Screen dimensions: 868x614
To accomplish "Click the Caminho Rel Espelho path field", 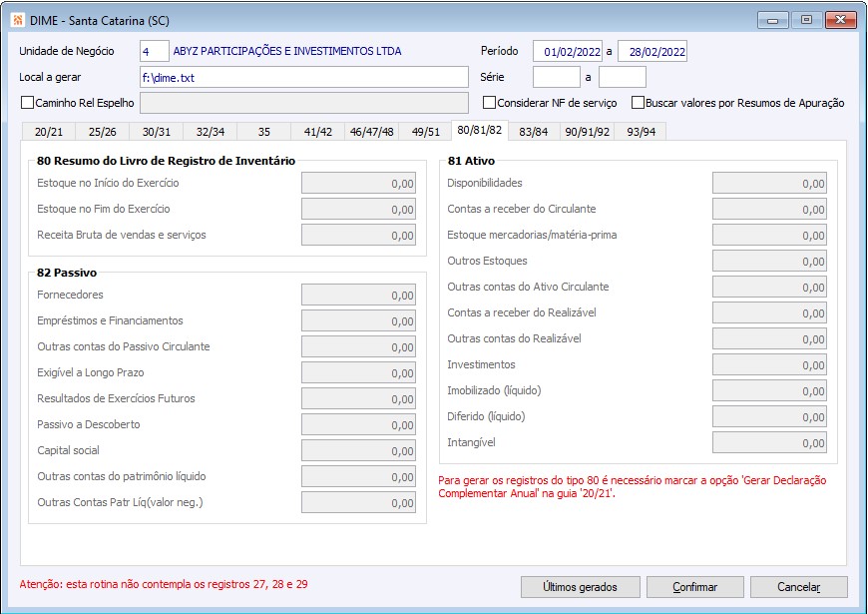I will pyautogui.click(x=304, y=103).
